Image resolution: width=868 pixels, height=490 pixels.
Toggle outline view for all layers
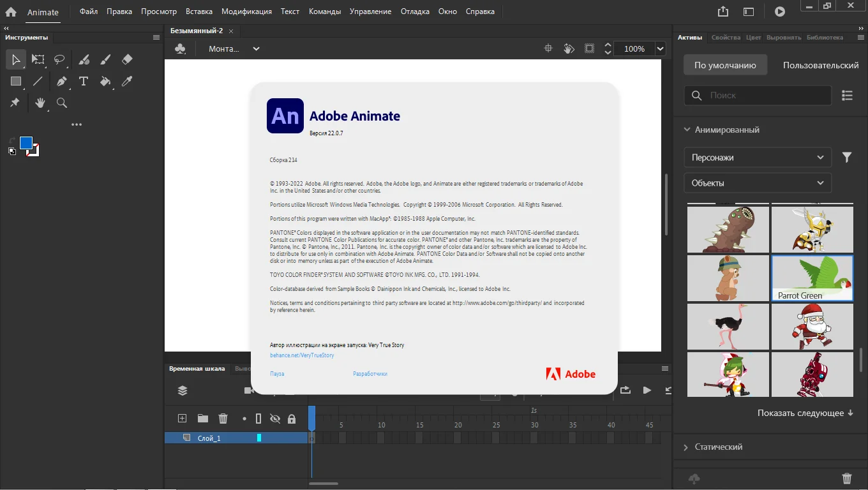[258, 419]
